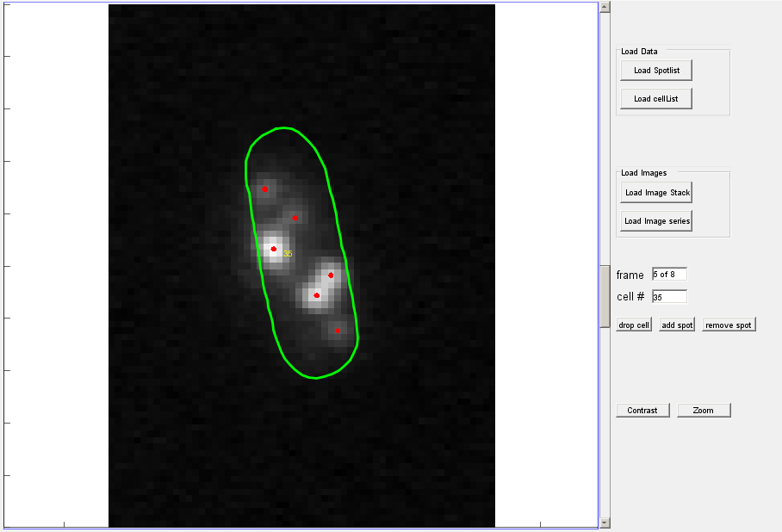Open Load Image series
Image resolution: width=782 pixels, height=532 pixels.
[656, 221]
